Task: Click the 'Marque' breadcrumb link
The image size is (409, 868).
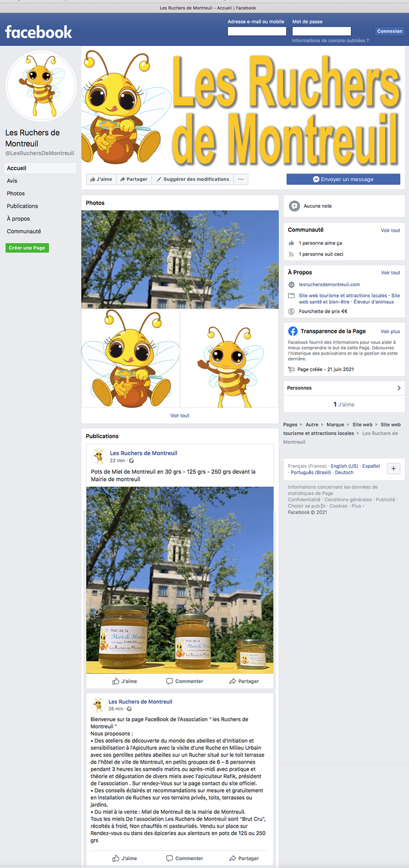Action: point(335,425)
